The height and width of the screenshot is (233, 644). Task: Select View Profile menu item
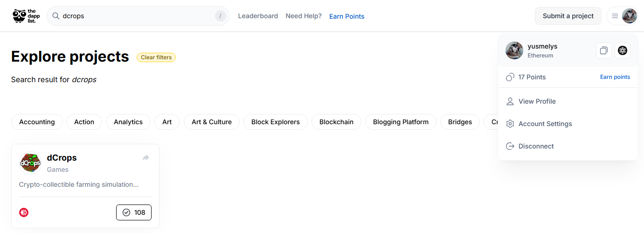(x=568, y=101)
